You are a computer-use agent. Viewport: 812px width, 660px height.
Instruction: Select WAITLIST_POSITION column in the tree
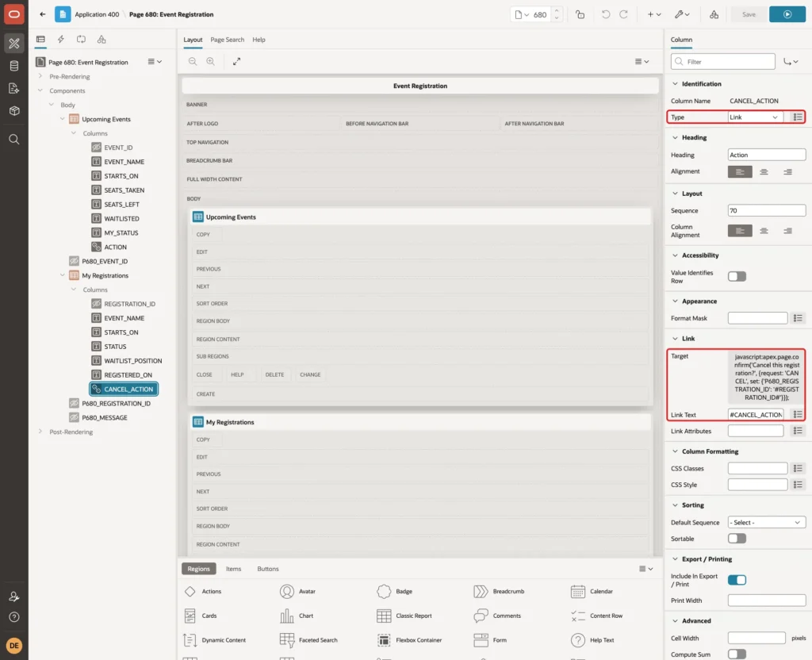[x=132, y=361]
